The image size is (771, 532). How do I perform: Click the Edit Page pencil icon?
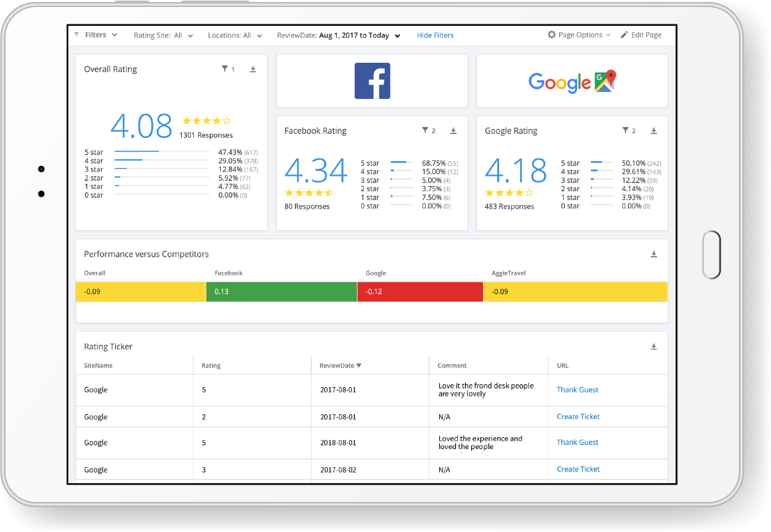(x=625, y=35)
